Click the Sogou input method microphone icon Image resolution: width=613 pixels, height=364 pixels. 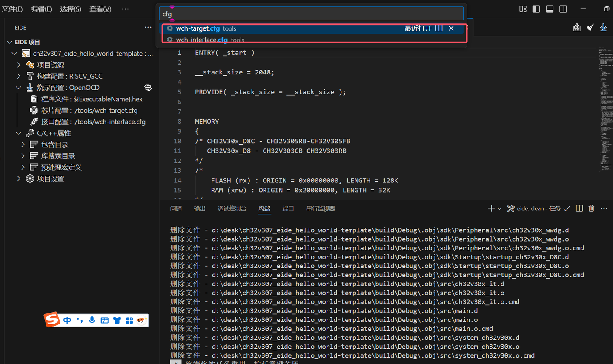pos(92,320)
